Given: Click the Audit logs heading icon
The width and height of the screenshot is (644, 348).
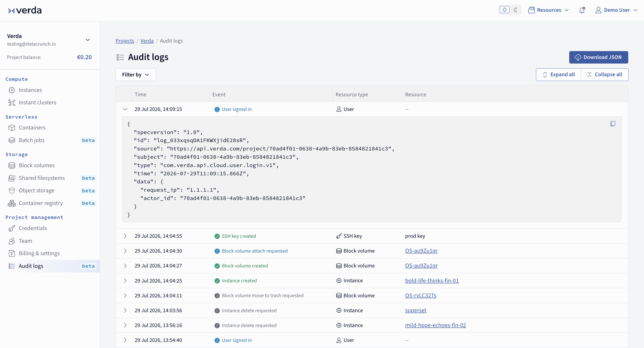Looking at the screenshot, I should (x=120, y=57).
